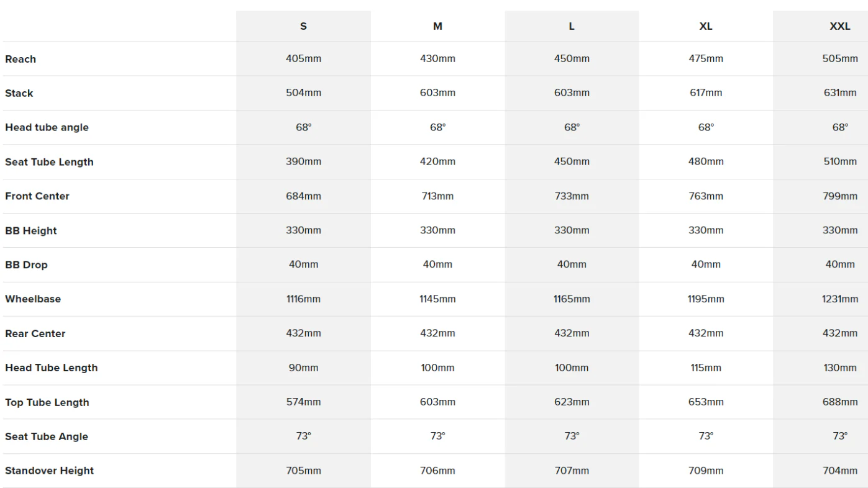Click the Head tube angle row label
The image size is (868, 488).
pos(47,127)
